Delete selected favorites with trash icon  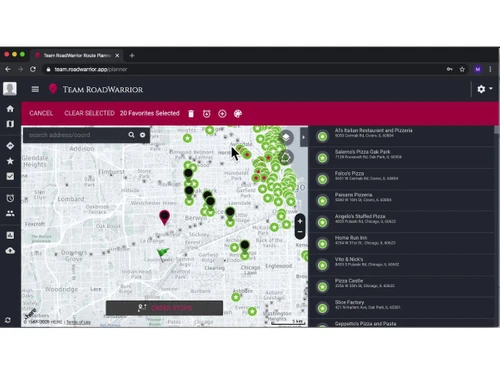click(x=191, y=114)
